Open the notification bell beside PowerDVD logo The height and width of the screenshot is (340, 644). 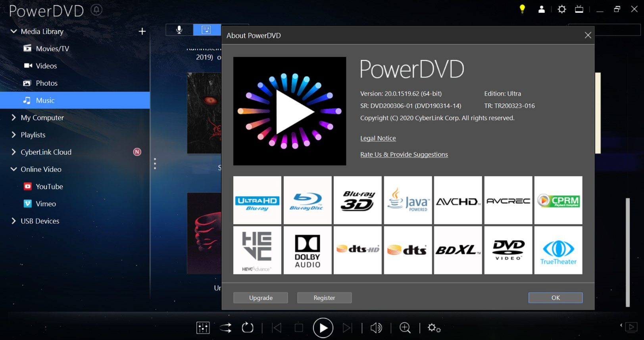coord(96,10)
